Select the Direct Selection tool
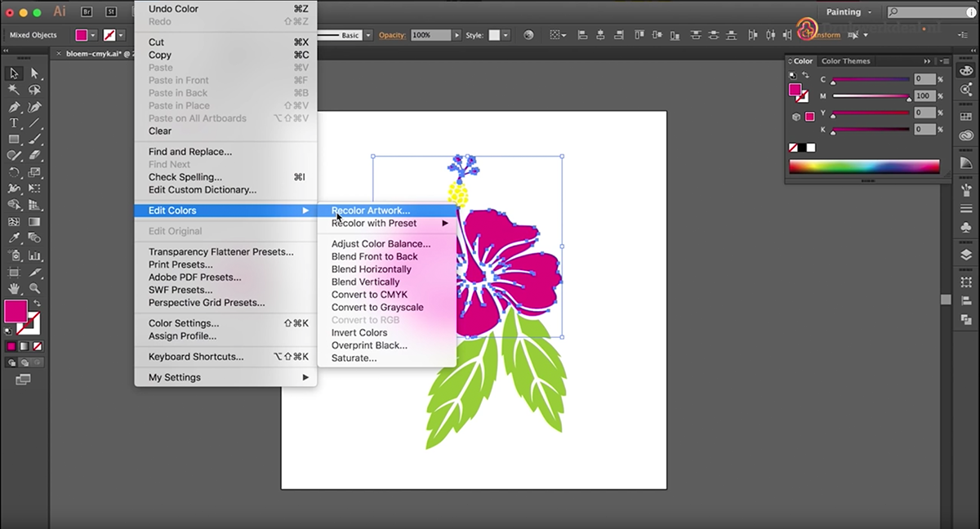Viewport: 980px width, 529px height. [x=34, y=73]
